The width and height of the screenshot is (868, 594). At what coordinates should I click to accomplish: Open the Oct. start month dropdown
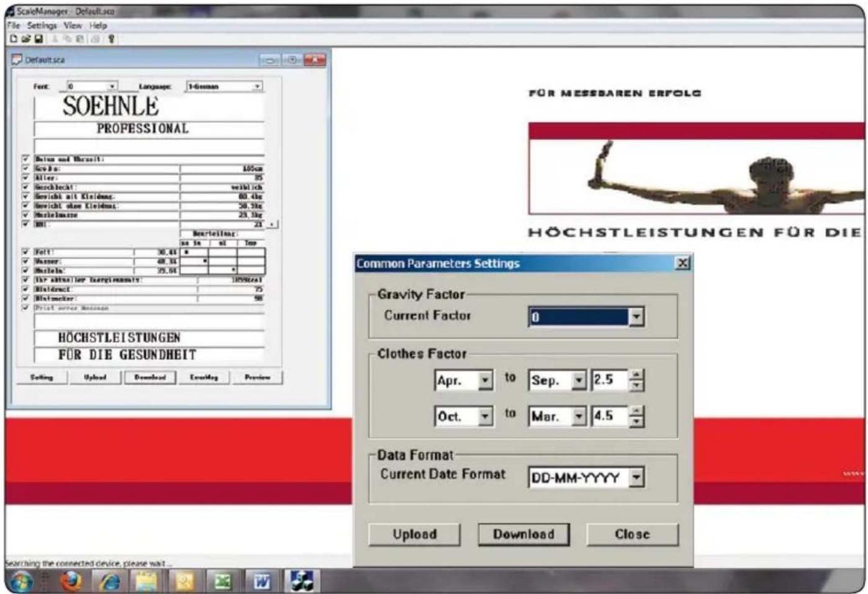[x=486, y=416]
